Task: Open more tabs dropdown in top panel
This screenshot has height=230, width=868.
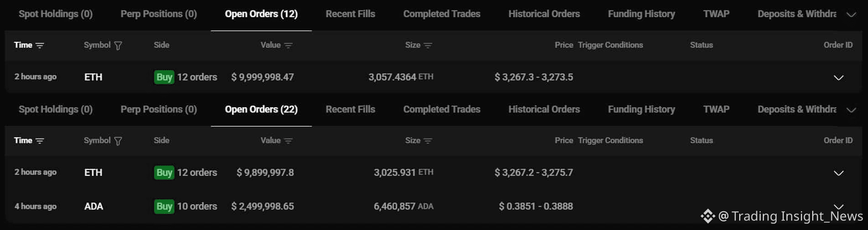Action: pos(851,14)
